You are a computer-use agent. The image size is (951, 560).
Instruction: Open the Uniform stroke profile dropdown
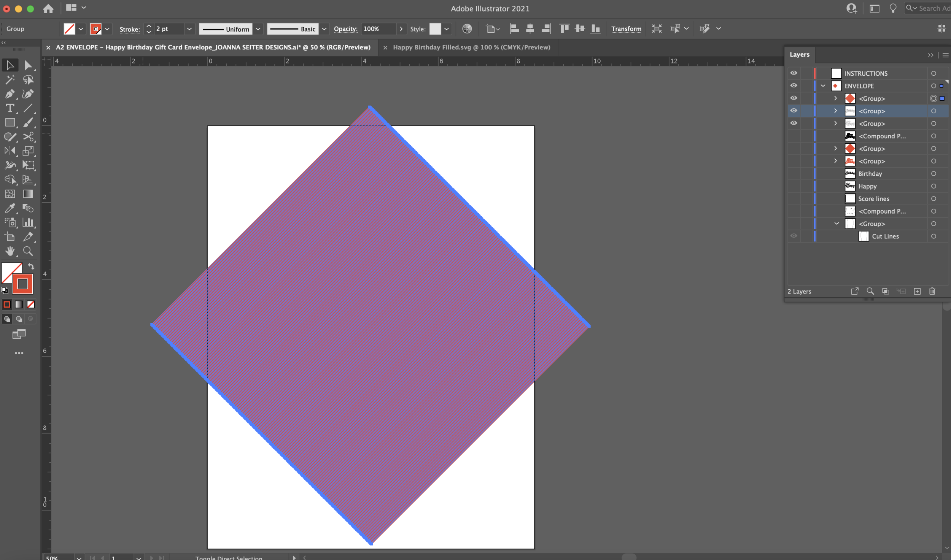coord(258,29)
